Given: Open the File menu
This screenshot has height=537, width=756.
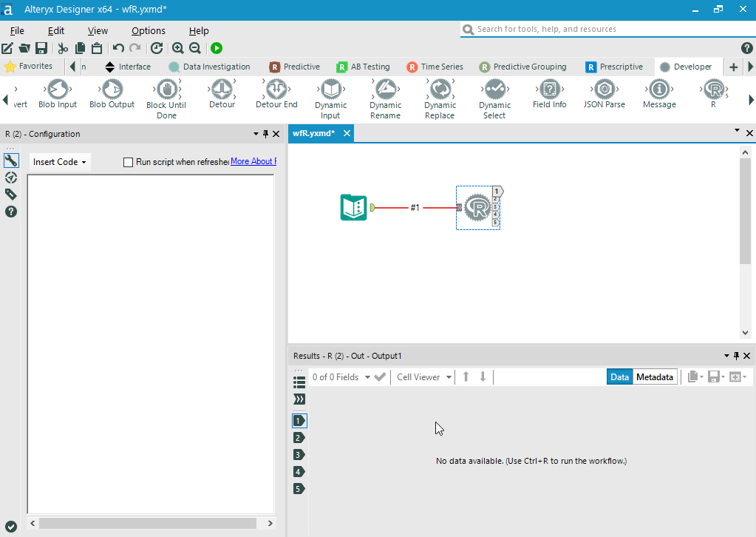Looking at the screenshot, I should tap(17, 31).
